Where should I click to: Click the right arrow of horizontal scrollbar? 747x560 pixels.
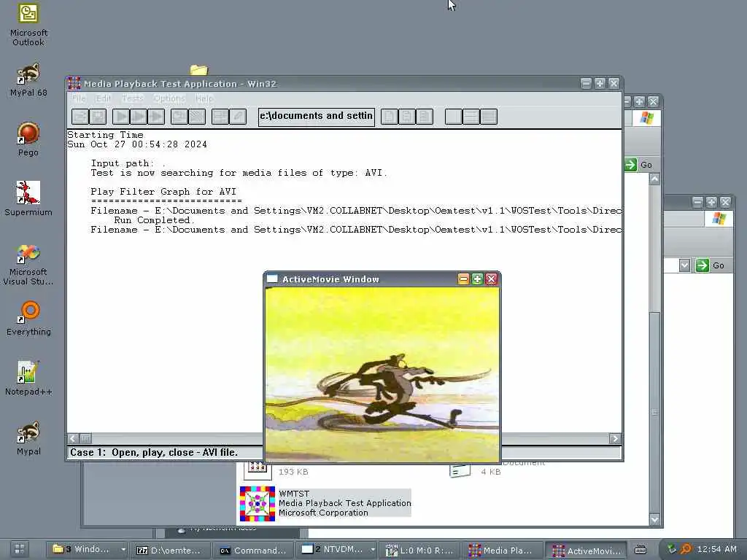coord(615,438)
